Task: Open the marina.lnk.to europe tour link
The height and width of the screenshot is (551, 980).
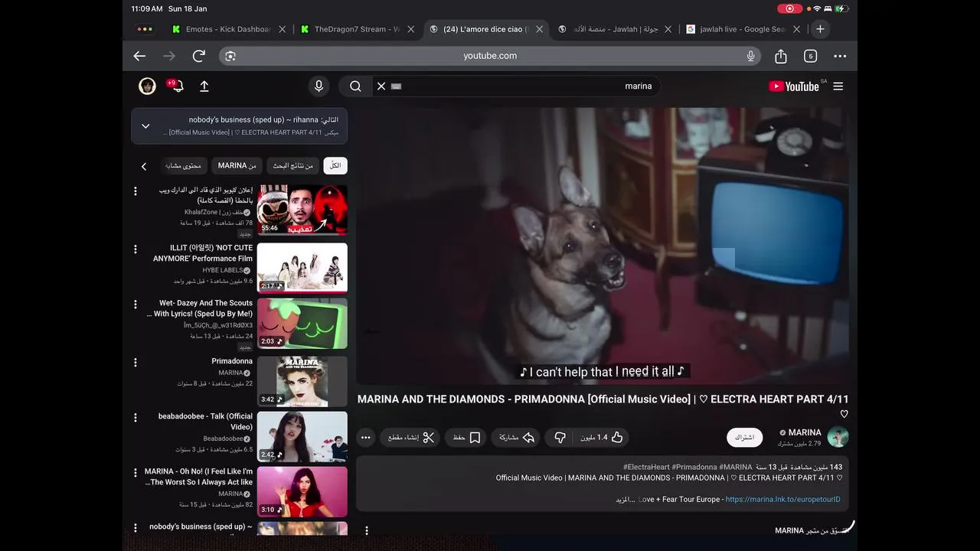Action: [782, 500]
